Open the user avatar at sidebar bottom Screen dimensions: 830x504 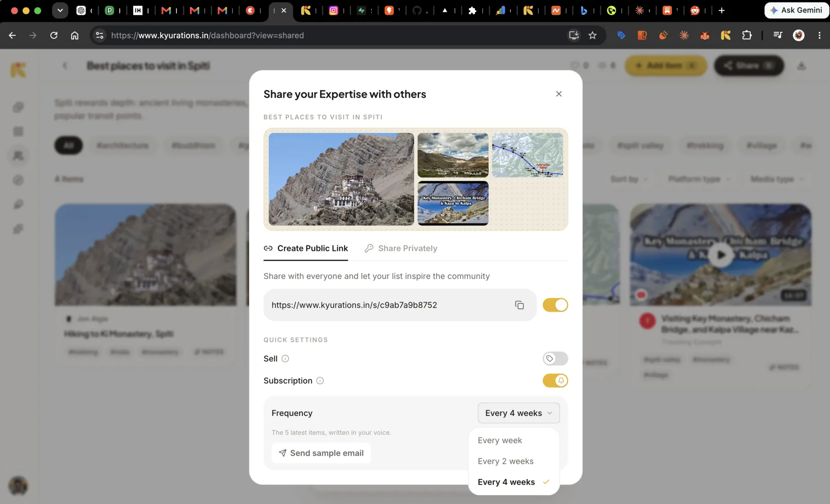[x=18, y=486]
